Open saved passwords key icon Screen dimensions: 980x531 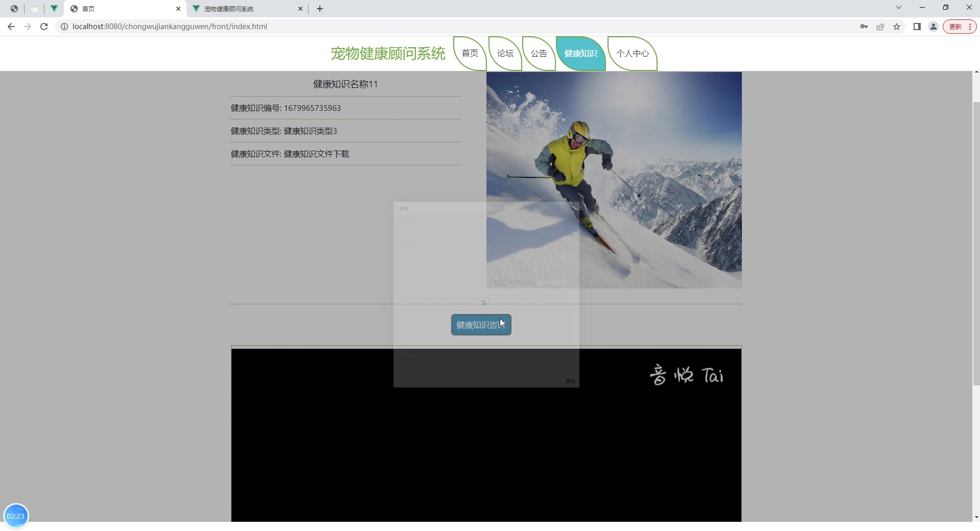pos(864,27)
